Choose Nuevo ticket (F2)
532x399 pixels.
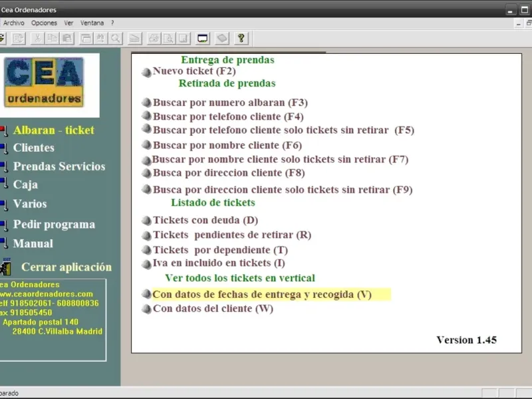[x=194, y=71]
